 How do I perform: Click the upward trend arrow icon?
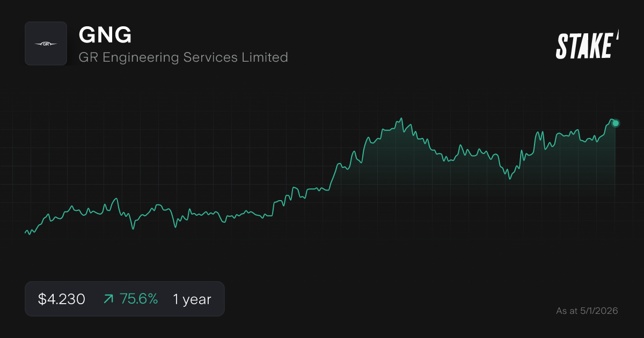tap(108, 299)
